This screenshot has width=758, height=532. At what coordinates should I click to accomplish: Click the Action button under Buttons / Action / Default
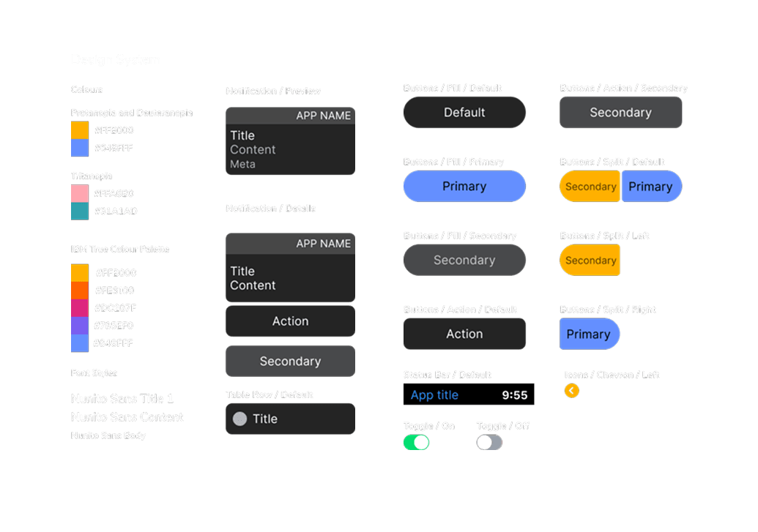(464, 334)
